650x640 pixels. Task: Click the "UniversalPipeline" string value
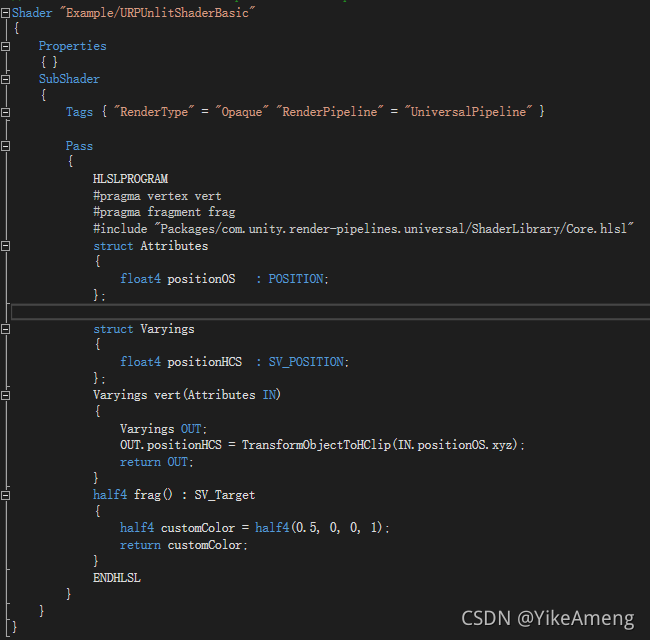pos(468,112)
